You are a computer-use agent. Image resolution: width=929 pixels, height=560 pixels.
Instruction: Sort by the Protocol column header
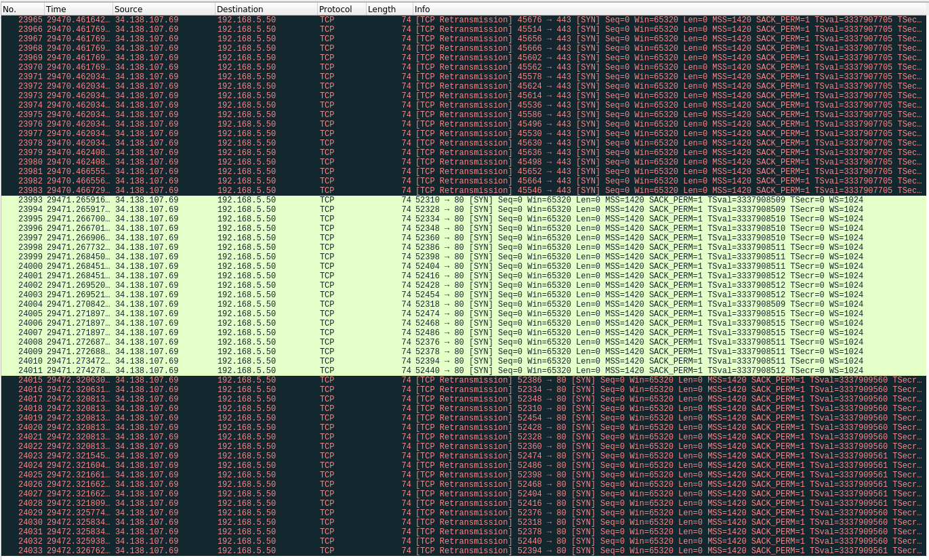click(x=342, y=9)
